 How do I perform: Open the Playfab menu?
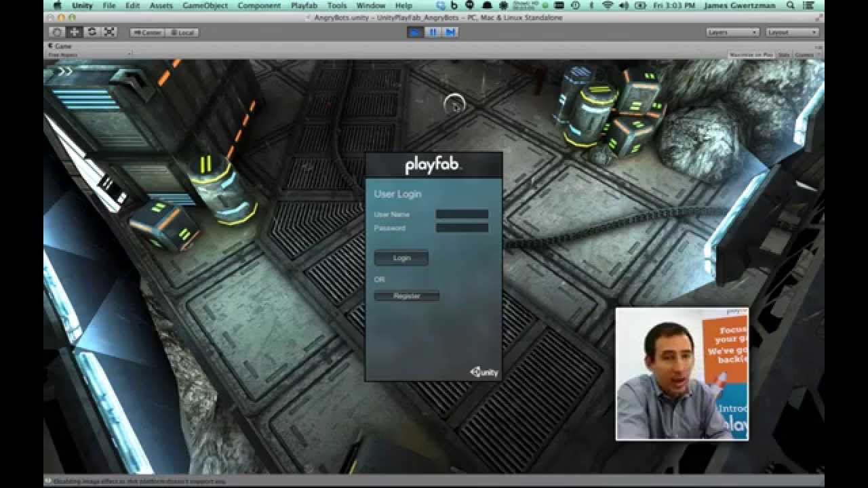(304, 5)
